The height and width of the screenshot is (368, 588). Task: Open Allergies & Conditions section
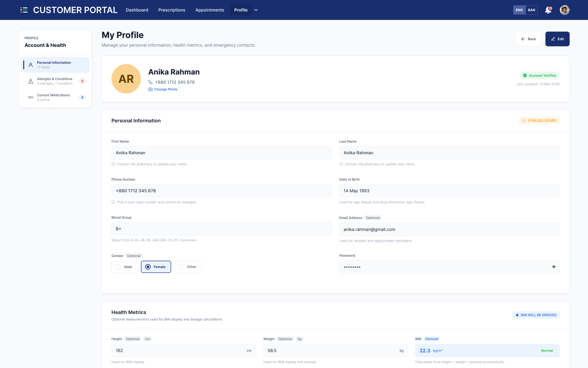tap(55, 81)
